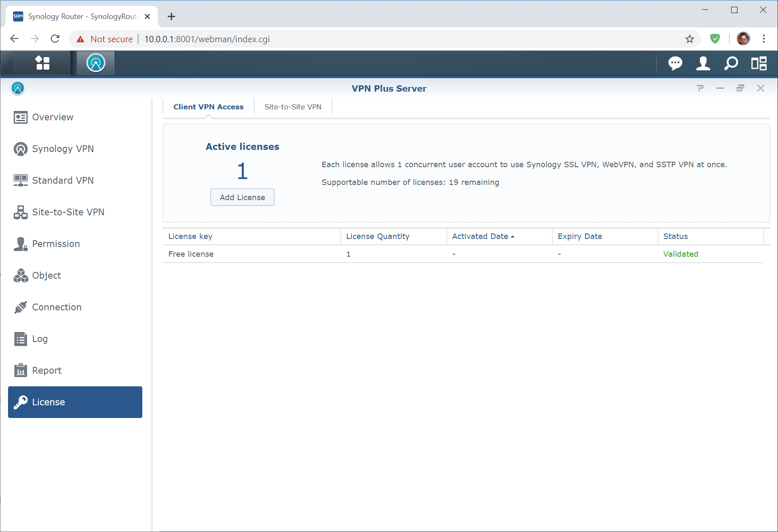Sort by Activated Date column
The height and width of the screenshot is (532, 778).
(500, 236)
